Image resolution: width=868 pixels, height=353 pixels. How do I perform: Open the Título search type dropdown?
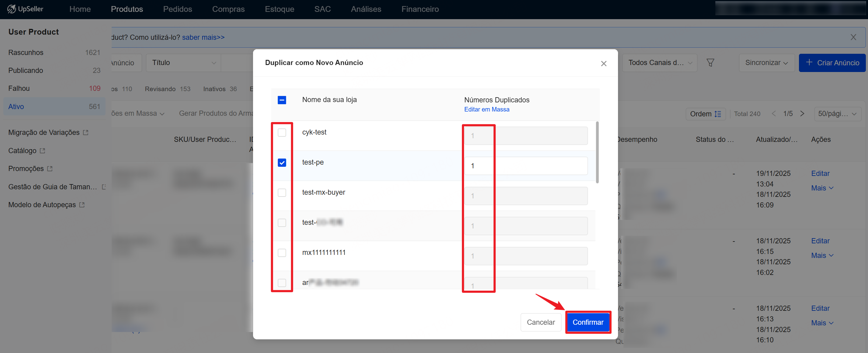[x=183, y=63]
